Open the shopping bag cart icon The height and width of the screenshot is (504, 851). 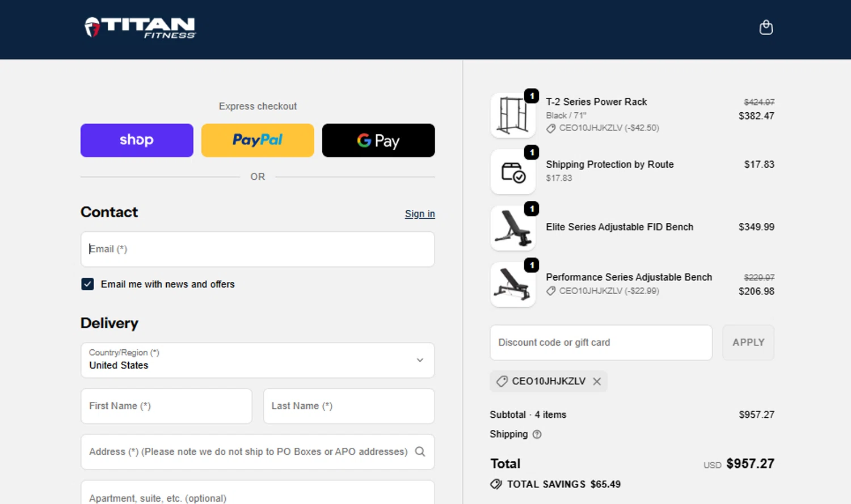click(x=766, y=27)
